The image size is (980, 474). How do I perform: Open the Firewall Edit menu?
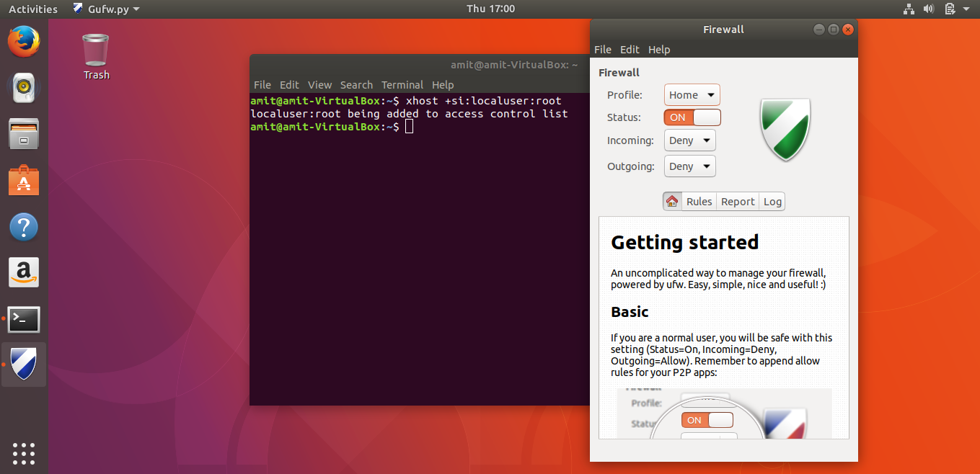pyautogui.click(x=630, y=50)
